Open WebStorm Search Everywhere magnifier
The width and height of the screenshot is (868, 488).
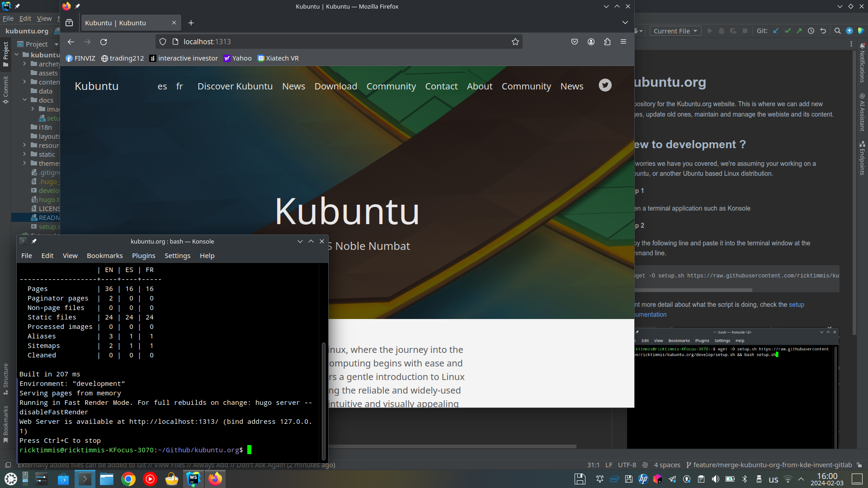[837, 31]
